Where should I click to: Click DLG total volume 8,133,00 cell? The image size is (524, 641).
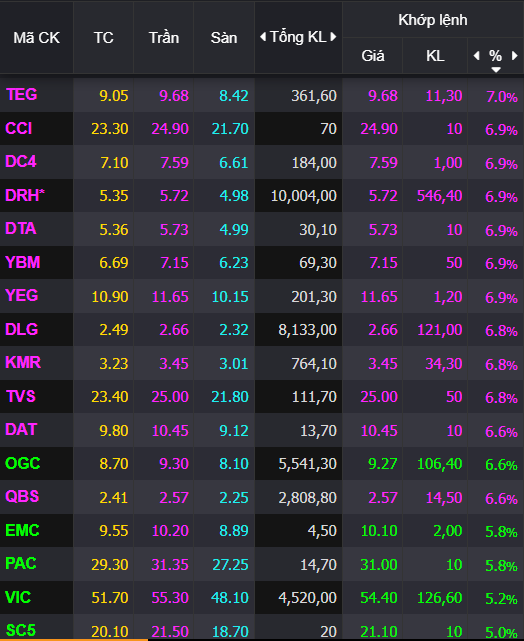(x=307, y=330)
